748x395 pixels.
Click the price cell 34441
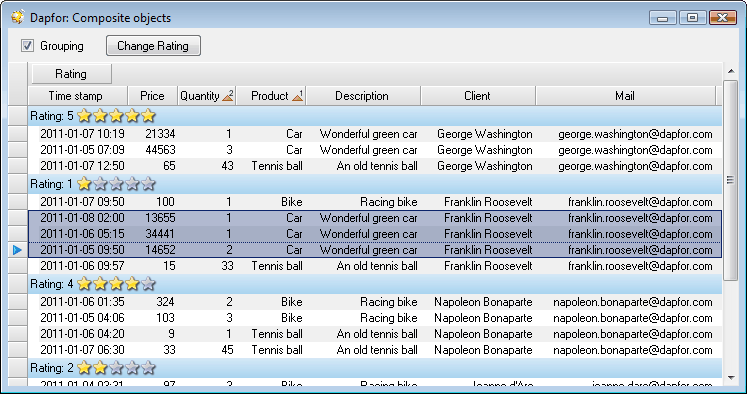tap(160, 234)
